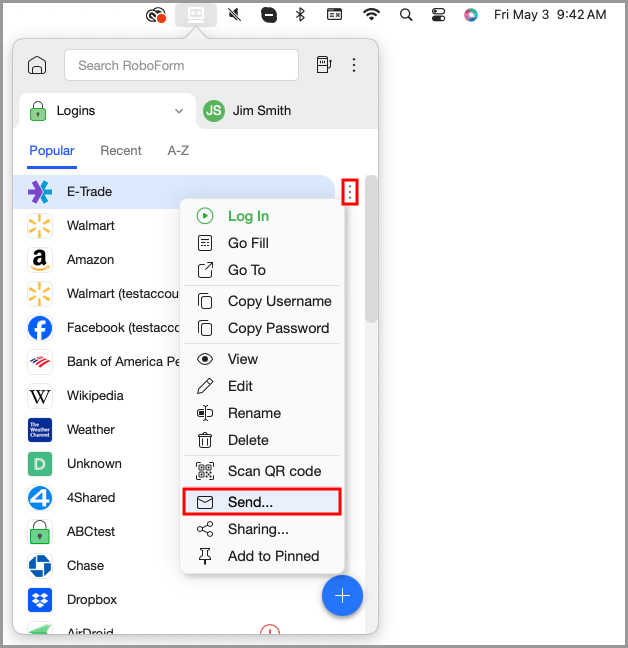Open Control Center in menu bar

tap(438, 15)
